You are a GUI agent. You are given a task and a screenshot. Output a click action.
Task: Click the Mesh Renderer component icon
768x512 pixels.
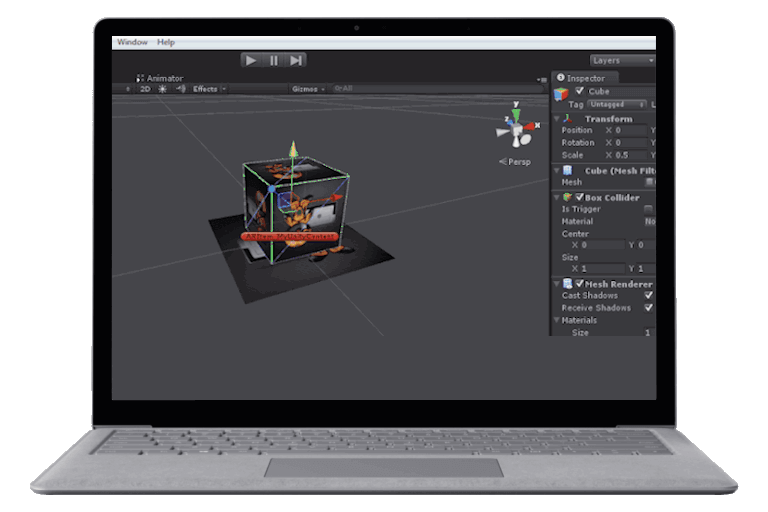[568, 284]
